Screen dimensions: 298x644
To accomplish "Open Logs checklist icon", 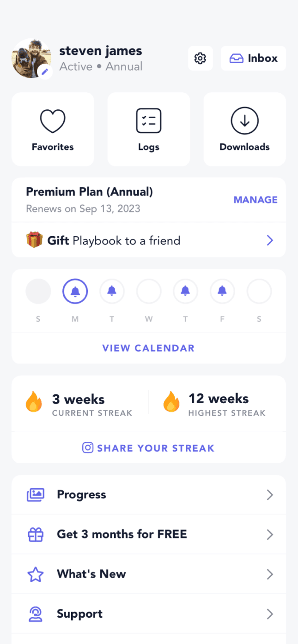I will [149, 121].
